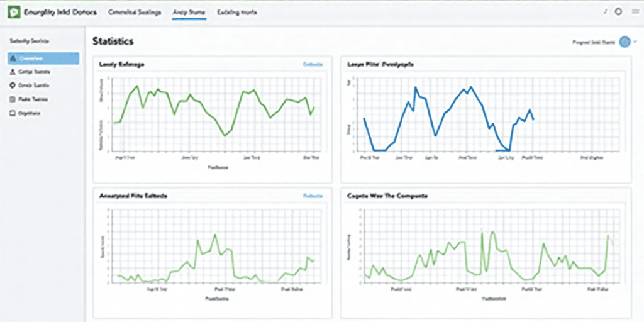
Task: Expand the dropdown arrow beside the user avatar
Action: (x=635, y=42)
